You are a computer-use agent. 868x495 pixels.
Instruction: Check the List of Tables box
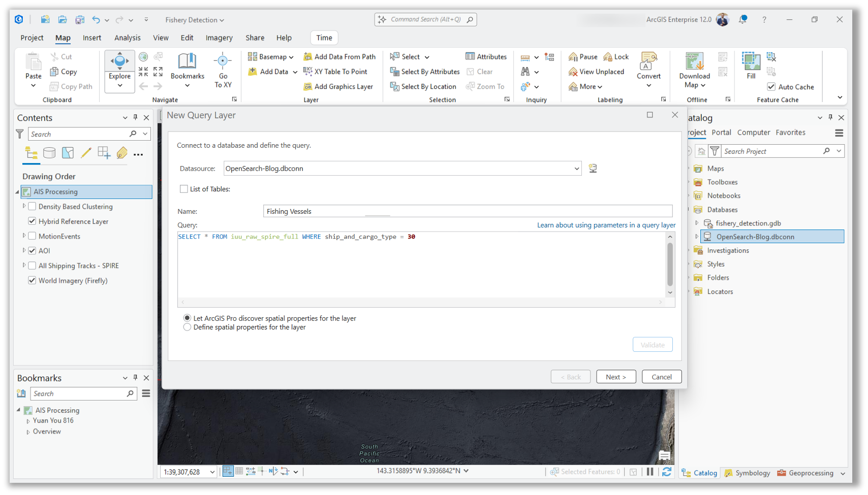[x=184, y=189]
